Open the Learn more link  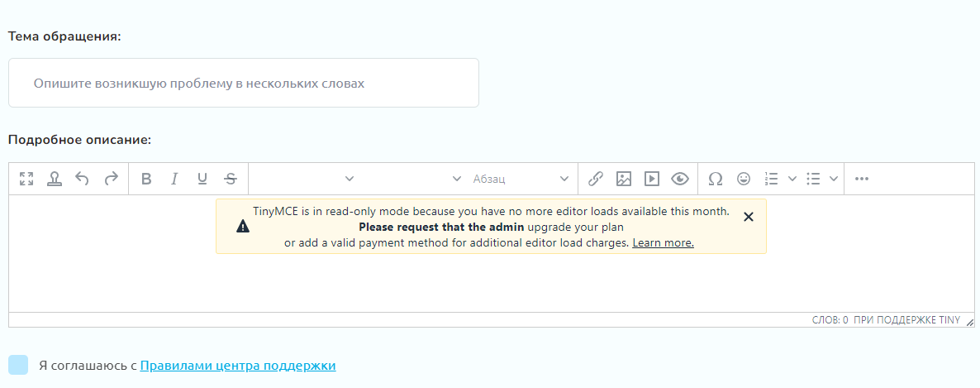664,243
